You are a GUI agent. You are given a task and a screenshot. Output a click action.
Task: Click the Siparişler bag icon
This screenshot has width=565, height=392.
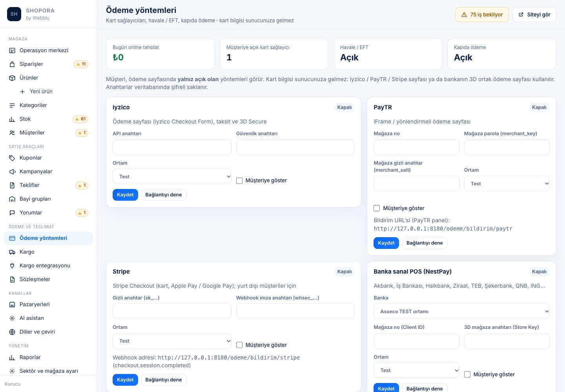point(12,64)
